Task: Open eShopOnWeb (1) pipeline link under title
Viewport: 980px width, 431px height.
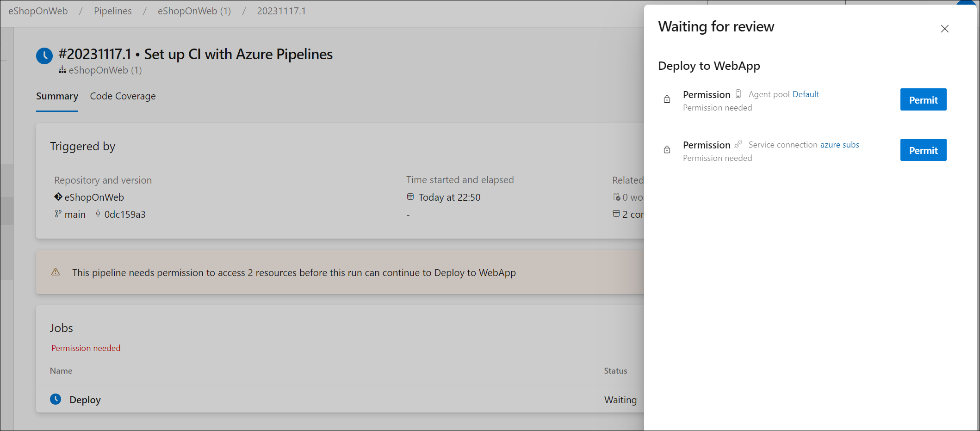Action: (x=105, y=70)
